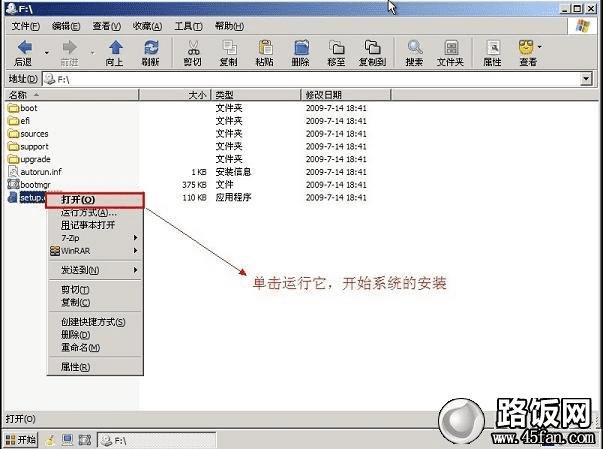The image size is (603, 449).
Task: Click the third quick launch taskbar icon
Action: pyautogui.click(x=85, y=440)
